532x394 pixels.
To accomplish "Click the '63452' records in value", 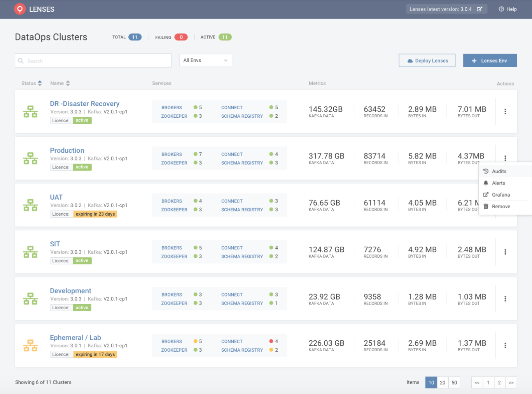I will tap(374, 109).
